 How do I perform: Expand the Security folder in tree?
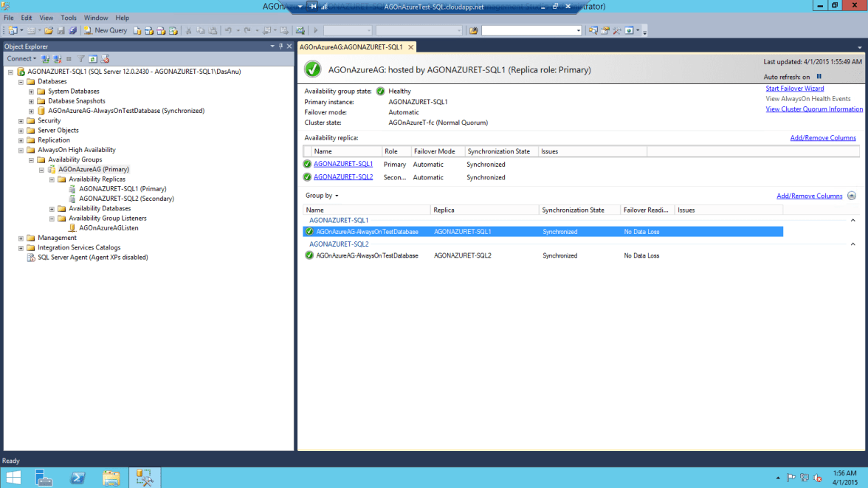click(21, 120)
